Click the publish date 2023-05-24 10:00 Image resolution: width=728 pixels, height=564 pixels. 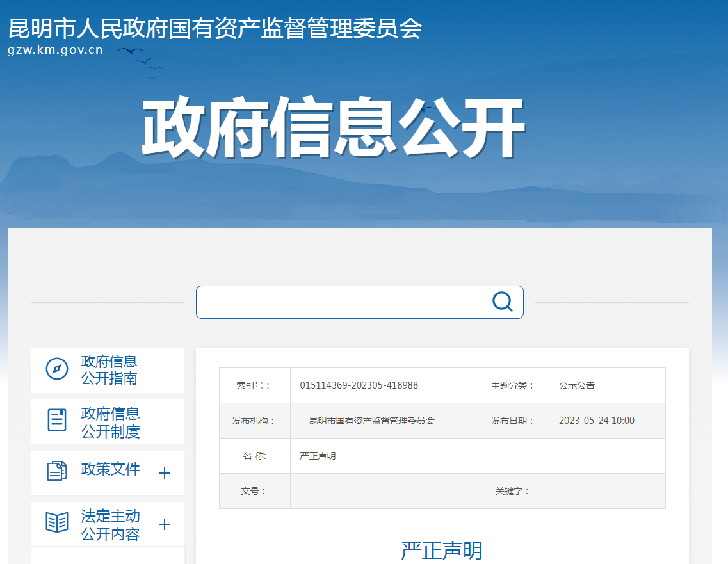point(596,421)
